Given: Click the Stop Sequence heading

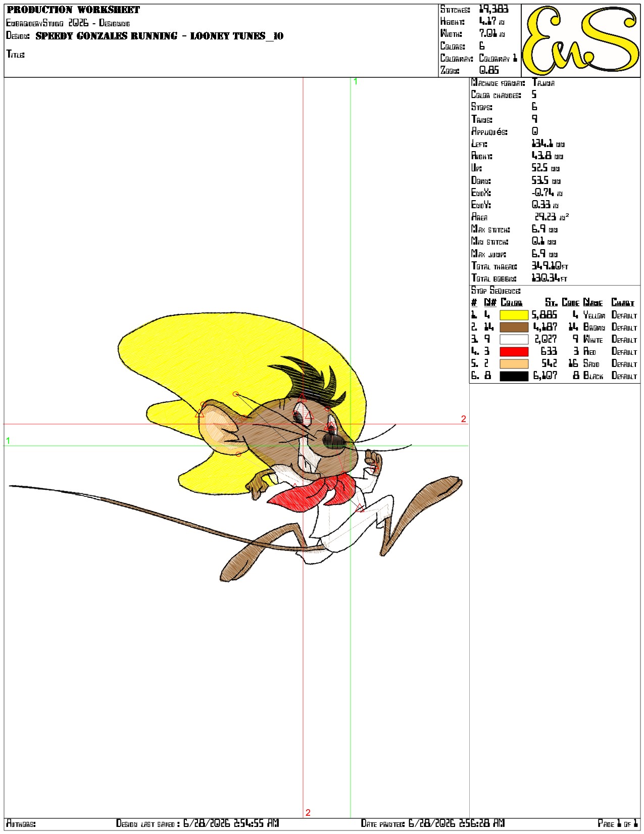Looking at the screenshot, I should [x=496, y=291].
